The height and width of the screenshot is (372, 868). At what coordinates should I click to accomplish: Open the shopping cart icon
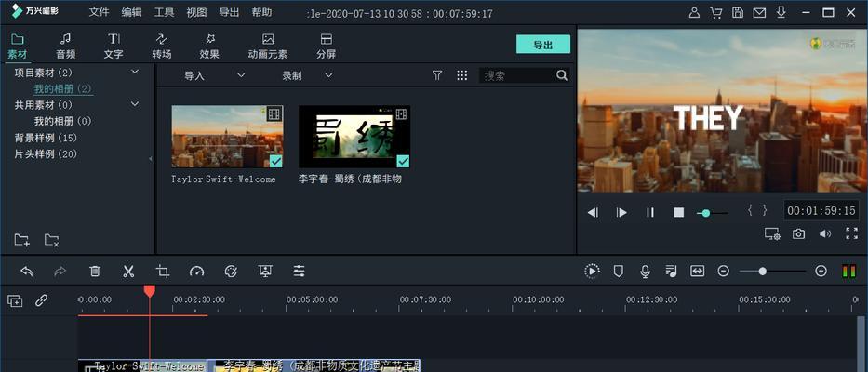(715, 13)
